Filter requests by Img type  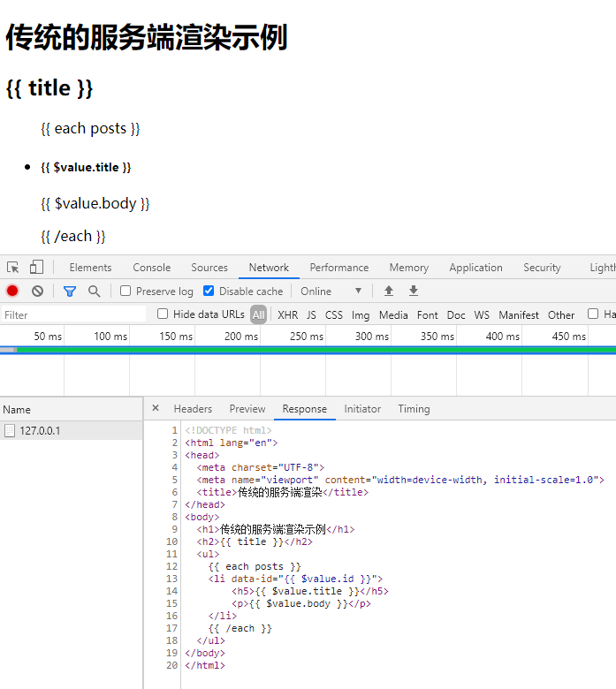click(361, 315)
